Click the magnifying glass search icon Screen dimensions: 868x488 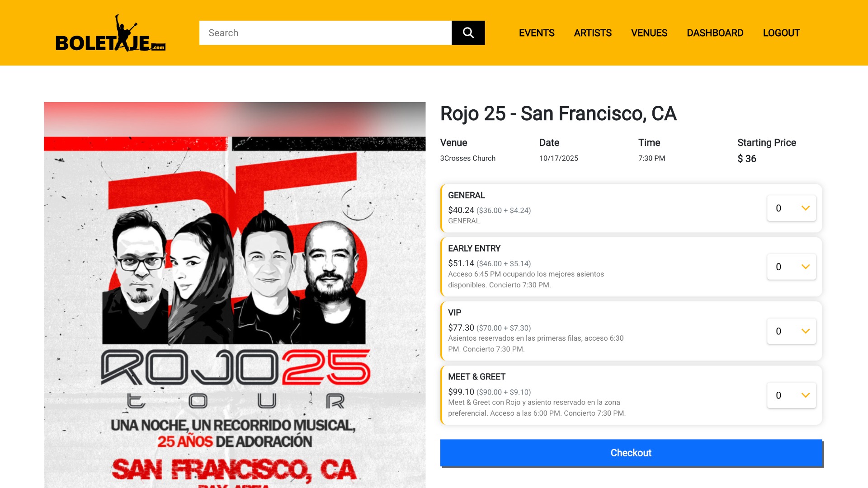click(468, 33)
